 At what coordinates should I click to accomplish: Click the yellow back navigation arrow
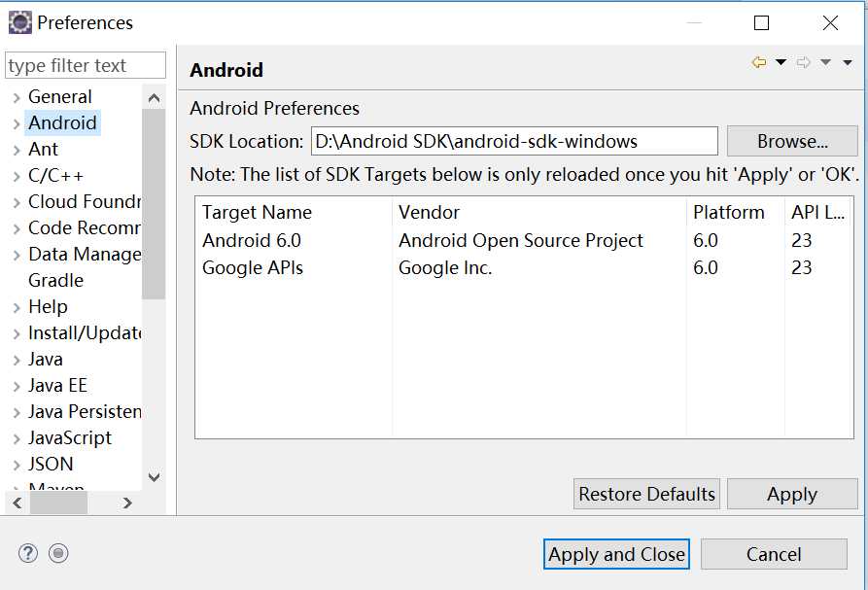759,63
